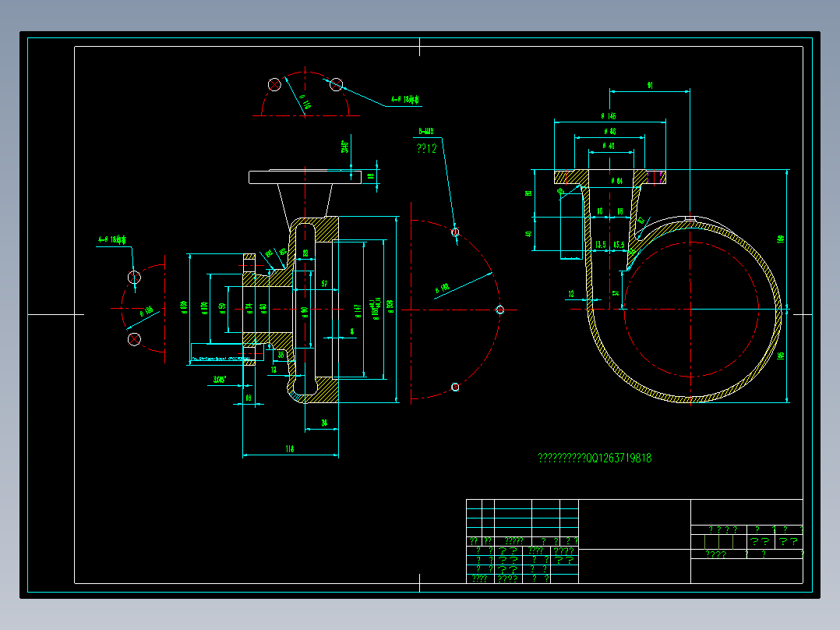This screenshot has height=630, width=840.
Task: Pick the 35 dimension near the lower hub
Action: click(281, 355)
